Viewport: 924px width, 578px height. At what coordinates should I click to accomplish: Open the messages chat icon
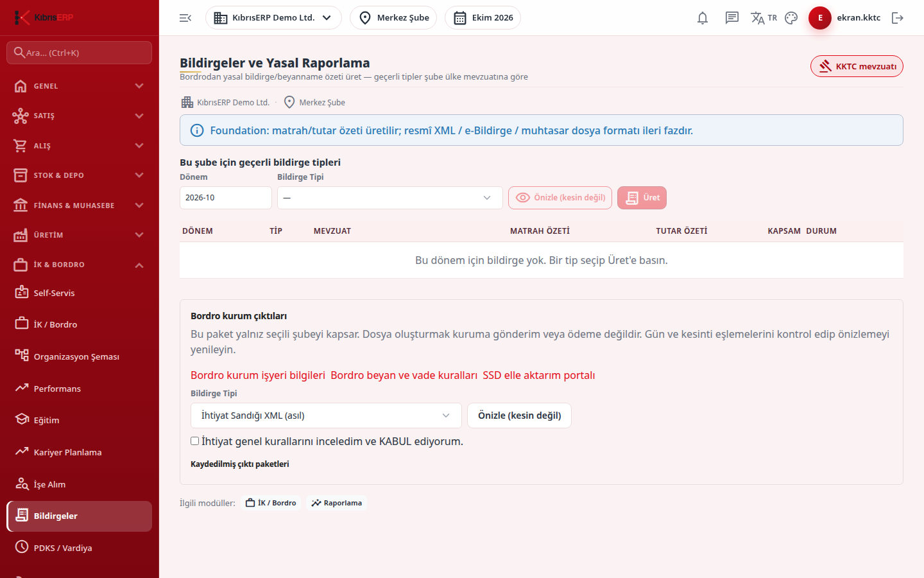(x=732, y=18)
